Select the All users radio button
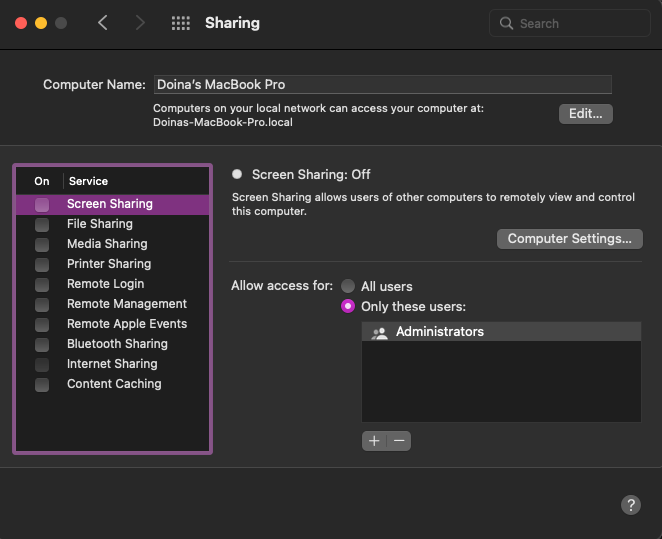Screen dimensions: 662x539 (x=348, y=286)
